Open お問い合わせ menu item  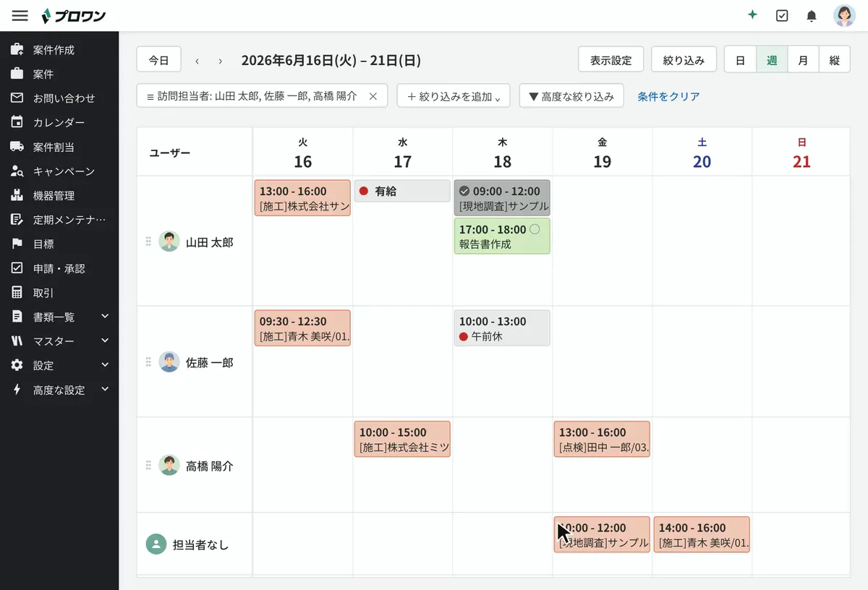[59, 98]
